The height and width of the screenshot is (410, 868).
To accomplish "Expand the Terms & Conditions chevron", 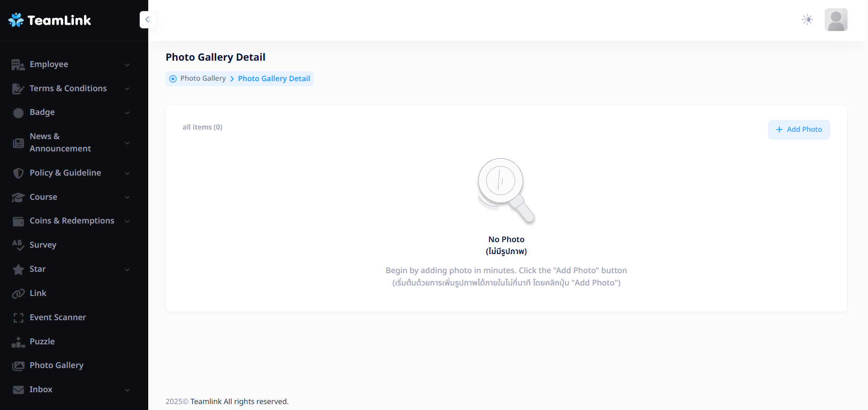I will [127, 88].
